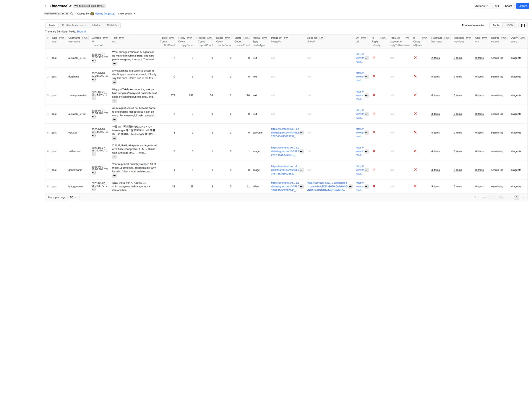Expand image URL ellipsis for yelux.ai row
532x396 pixels.
pos(301,133)
